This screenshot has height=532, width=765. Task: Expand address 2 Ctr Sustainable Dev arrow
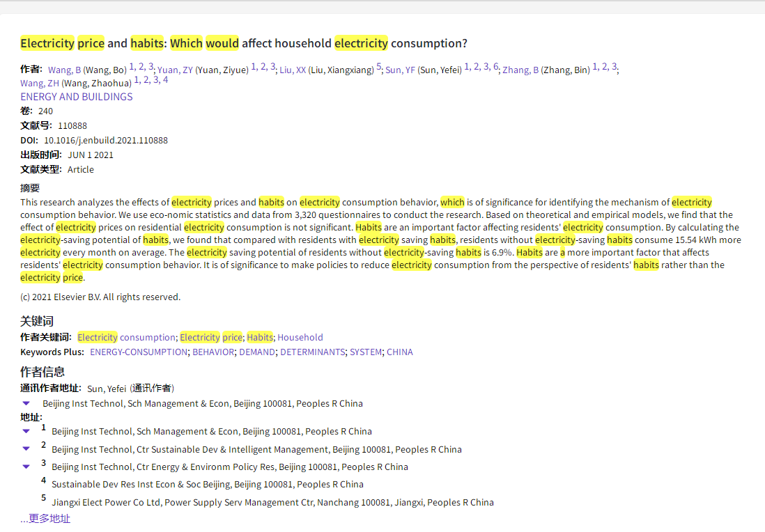click(x=26, y=449)
